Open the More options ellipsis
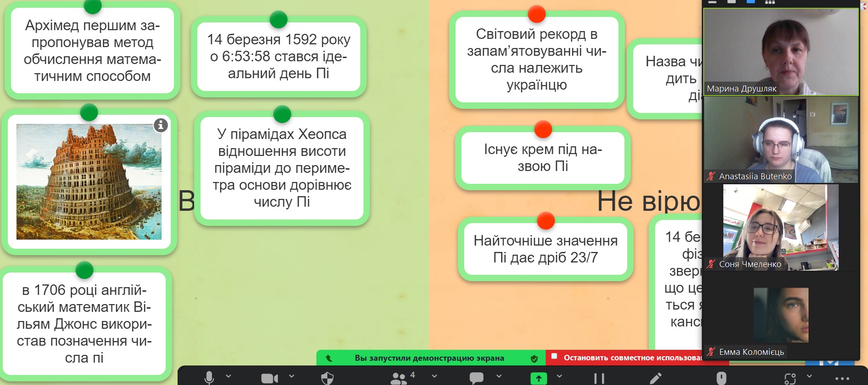The width and height of the screenshot is (868, 385). [842, 378]
